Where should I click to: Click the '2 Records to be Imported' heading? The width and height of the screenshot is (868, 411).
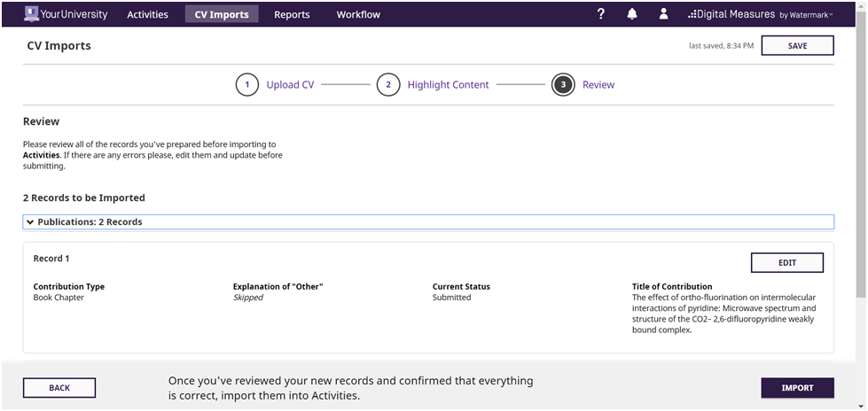pos(84,198)
